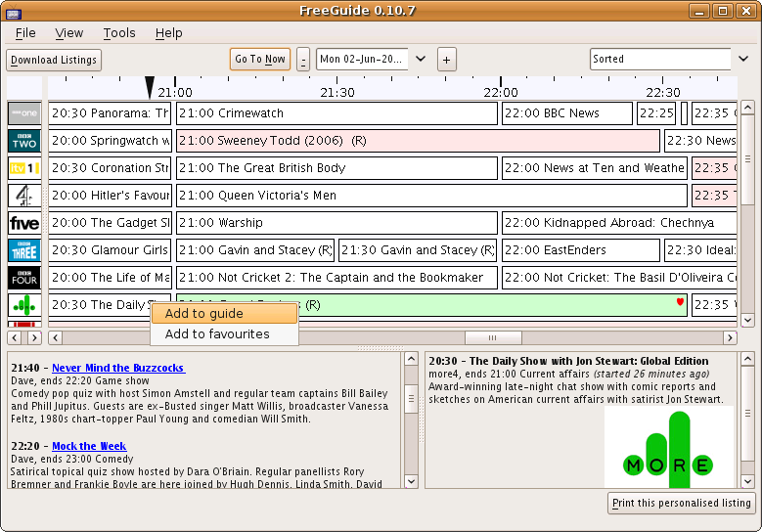The height and width of the screenshot is (532, 762).
Task: Select 22:00 Kidnapped Abroad: Chechnya
Action: [x=619, y=223]
